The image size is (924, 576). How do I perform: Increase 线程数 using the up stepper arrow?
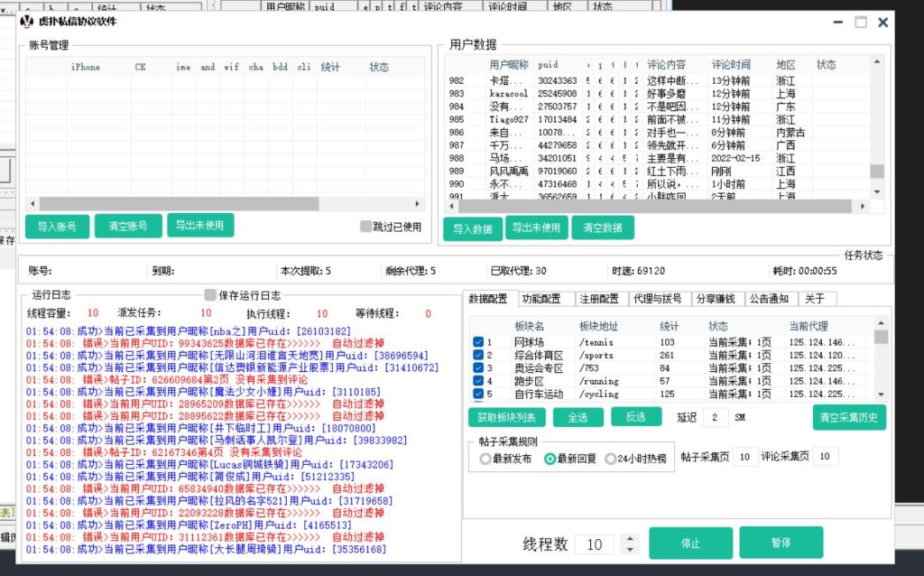[628, 538]
